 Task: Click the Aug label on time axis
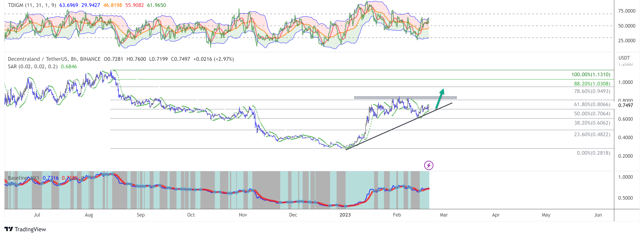click(89, 215)
